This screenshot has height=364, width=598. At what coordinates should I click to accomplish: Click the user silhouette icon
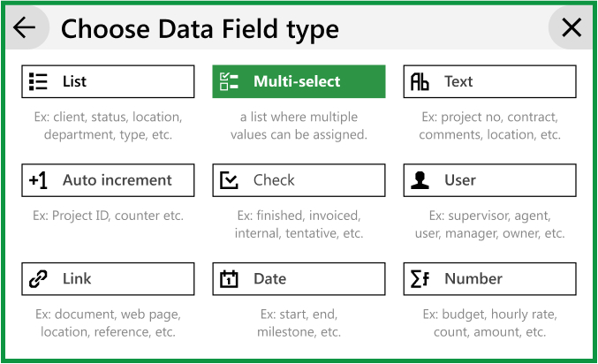[x=420, y=180]
